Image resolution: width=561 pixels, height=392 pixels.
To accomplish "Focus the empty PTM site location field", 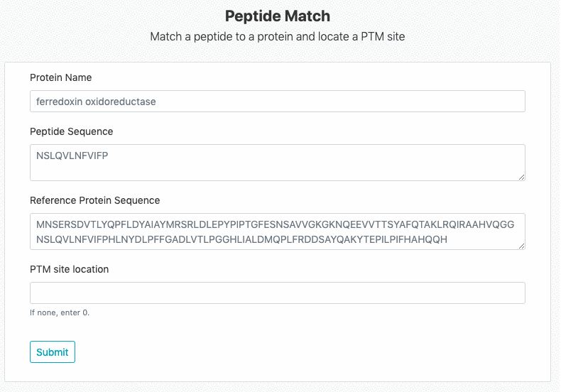I will [x=277, y=293].
